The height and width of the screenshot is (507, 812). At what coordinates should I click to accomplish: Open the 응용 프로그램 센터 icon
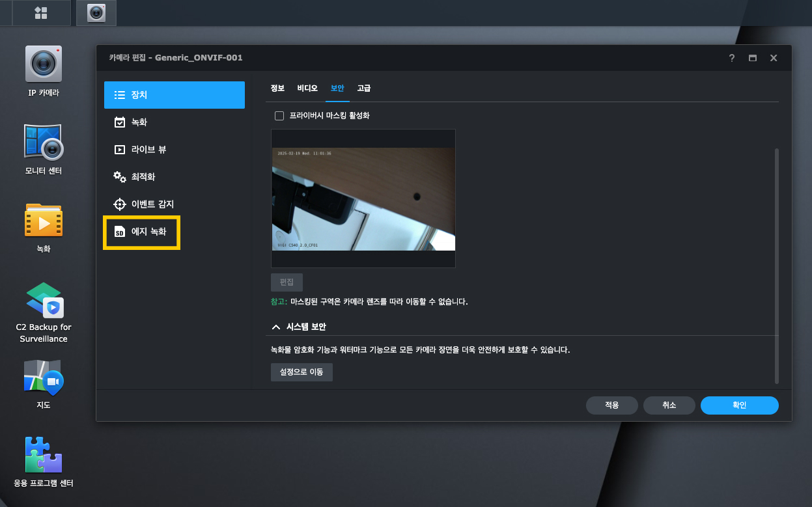pyautogui.click(x=44, y=455)
